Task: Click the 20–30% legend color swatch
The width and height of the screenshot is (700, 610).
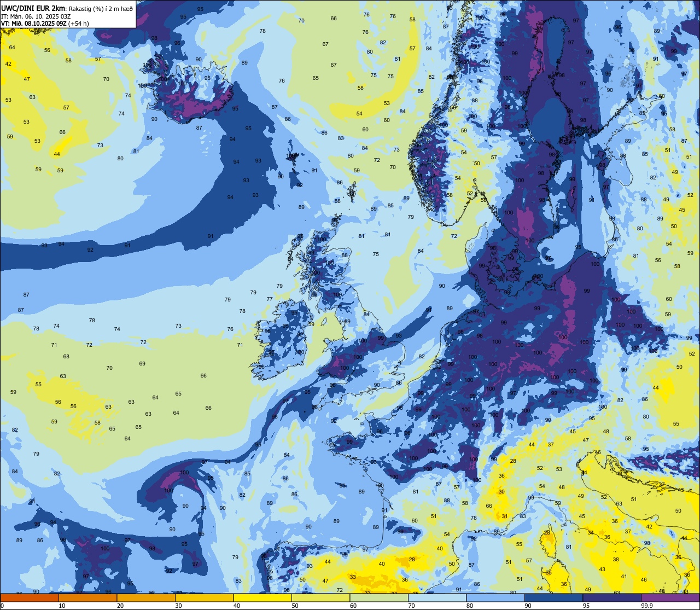Action: click(146, 597)
